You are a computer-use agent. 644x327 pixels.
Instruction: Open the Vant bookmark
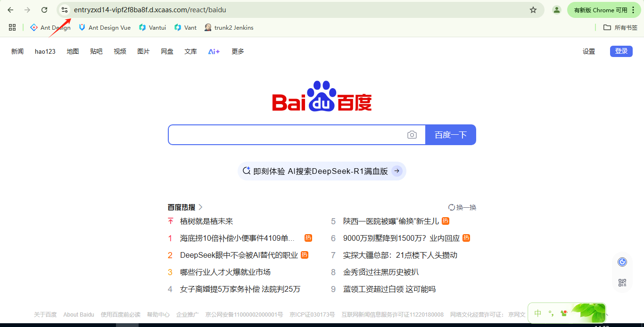[185, 27]
